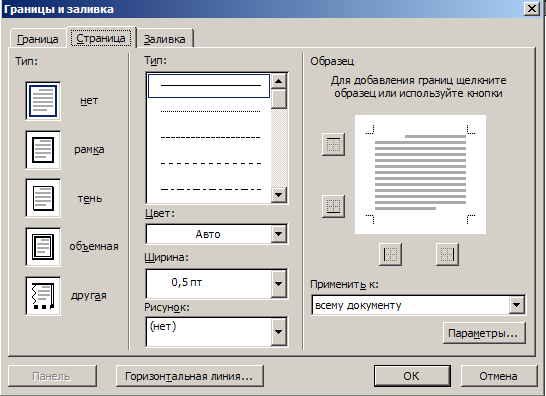
Task: Close the Границы и заливка dialog
Action: tap(532, 8)
